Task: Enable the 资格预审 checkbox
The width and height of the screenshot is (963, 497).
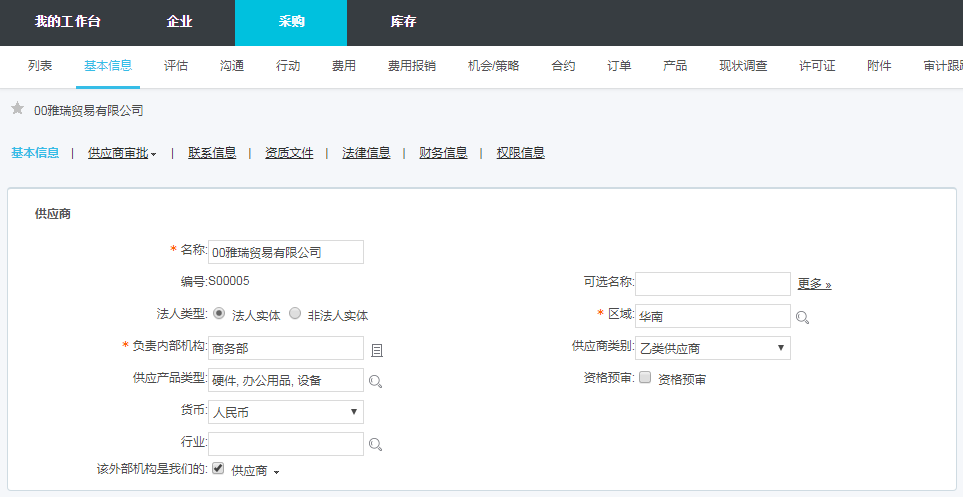Action: 645,378
